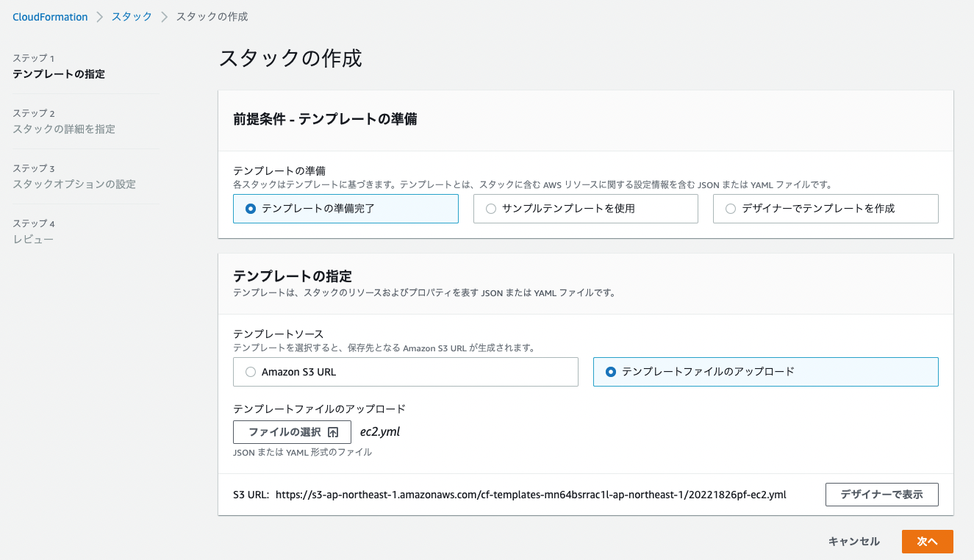Viewport: 974px width, 560px height.
Task: Choose Amazon S3 URL template source
Action: [x=406, y=372]
